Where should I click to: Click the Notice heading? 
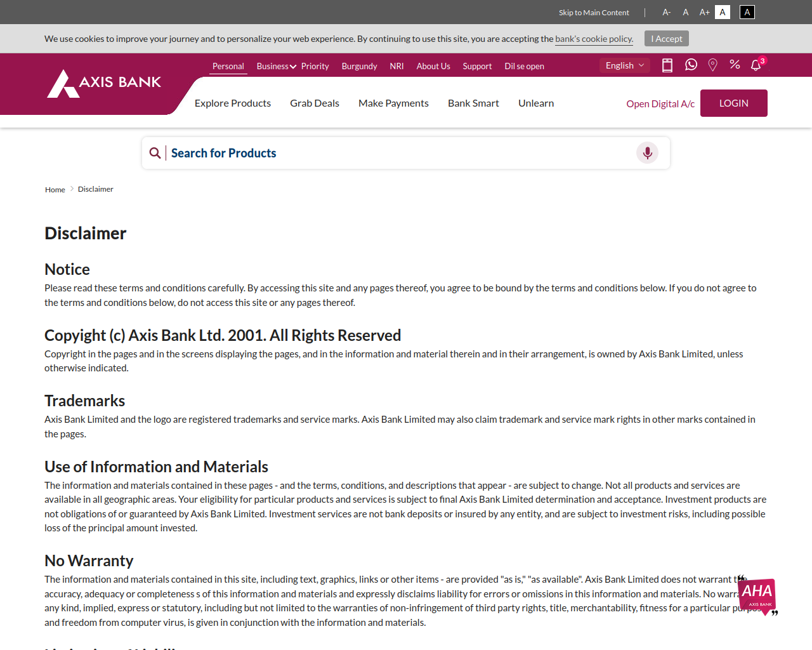[x=67, y=269]
